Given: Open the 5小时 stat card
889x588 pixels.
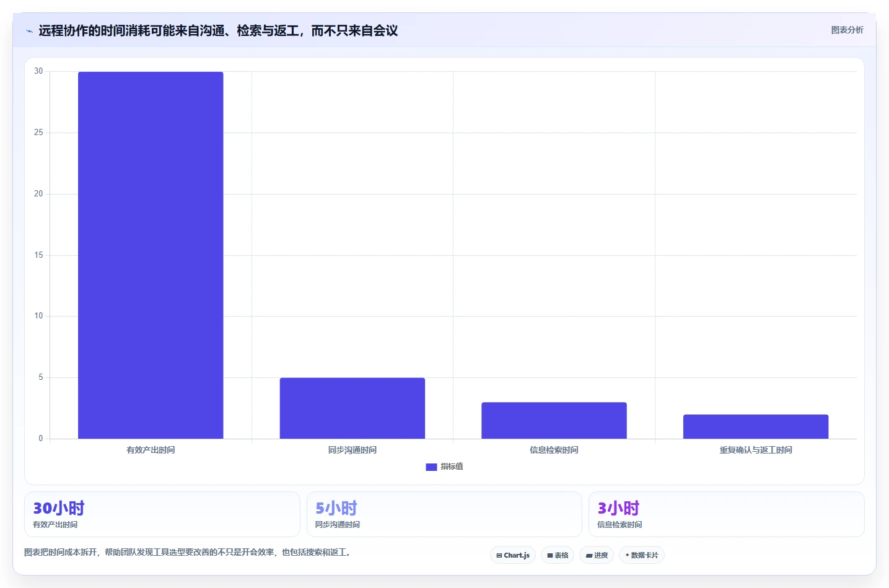Looking at the screenshot, I should pos(444,514).
